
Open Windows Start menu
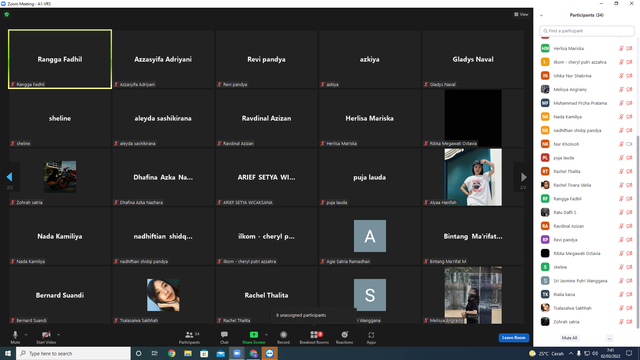coord(8,353)
